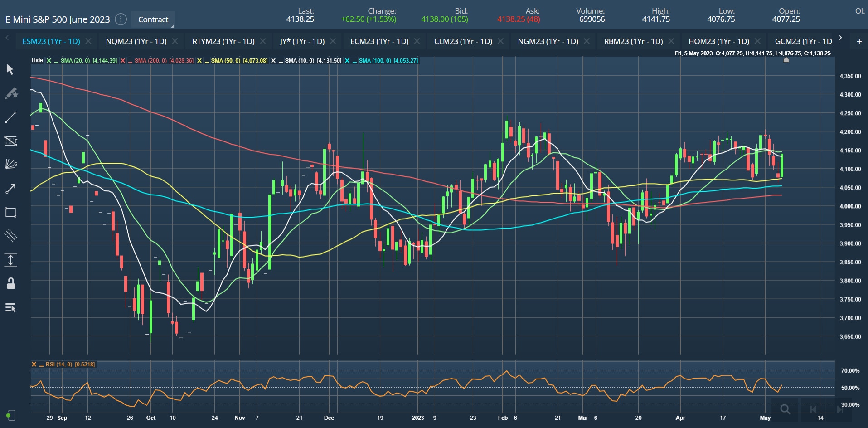
Task: Close the NQM23 tab
Action: click(x=175, y=41)
